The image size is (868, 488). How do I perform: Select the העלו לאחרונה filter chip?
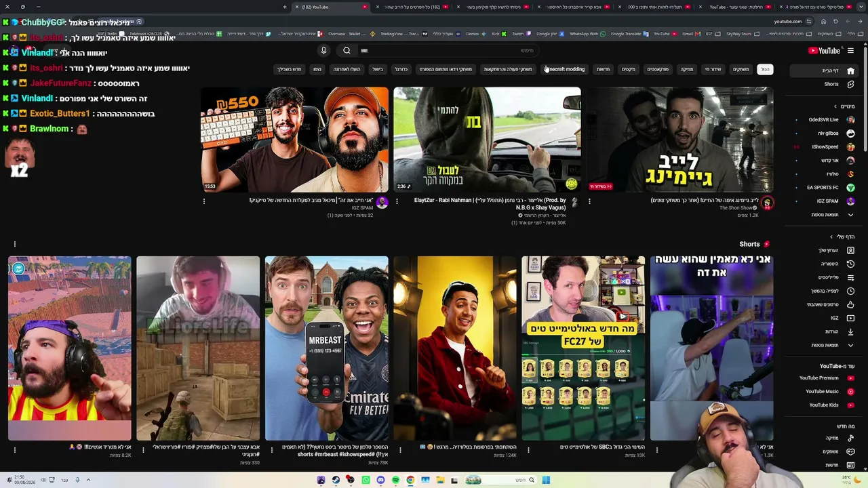(347, 69)
